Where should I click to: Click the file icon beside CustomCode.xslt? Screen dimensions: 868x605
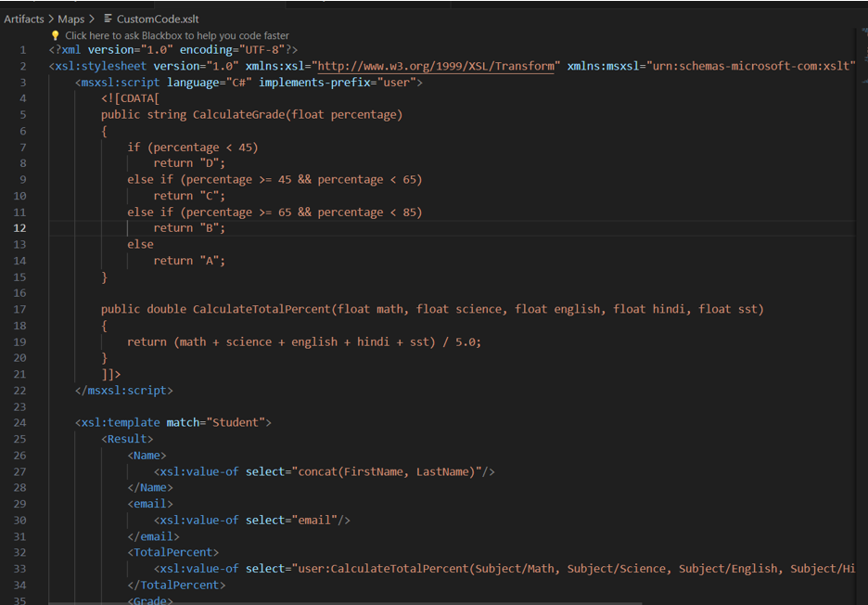tap(108, 19)
